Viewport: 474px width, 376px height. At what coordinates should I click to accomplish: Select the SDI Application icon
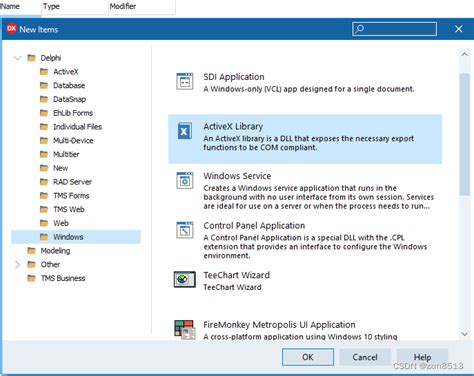click(185, 81)
